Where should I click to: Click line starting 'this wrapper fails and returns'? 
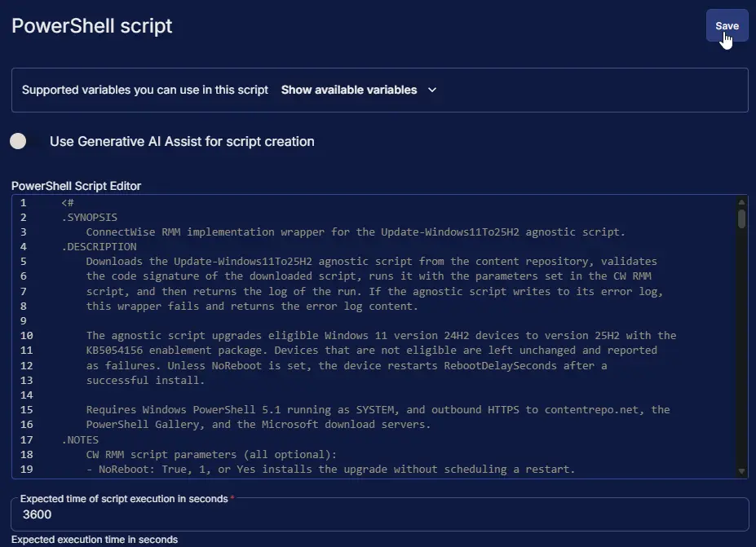point(252,306)
